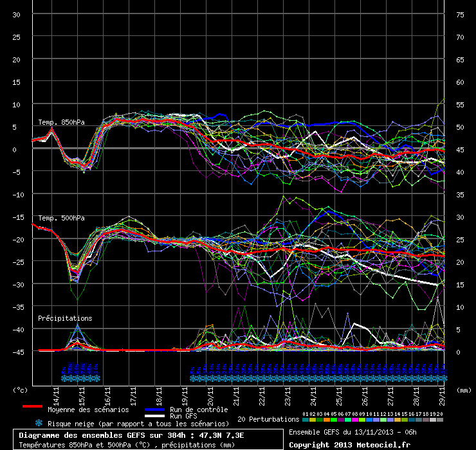Click the snowflake snow-risk legend icon
Viewport: 476px width, 450px height.
point(39,423)
